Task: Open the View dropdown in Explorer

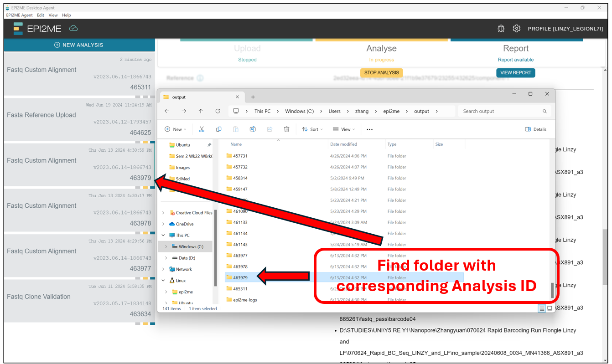Action: (344, 129)
